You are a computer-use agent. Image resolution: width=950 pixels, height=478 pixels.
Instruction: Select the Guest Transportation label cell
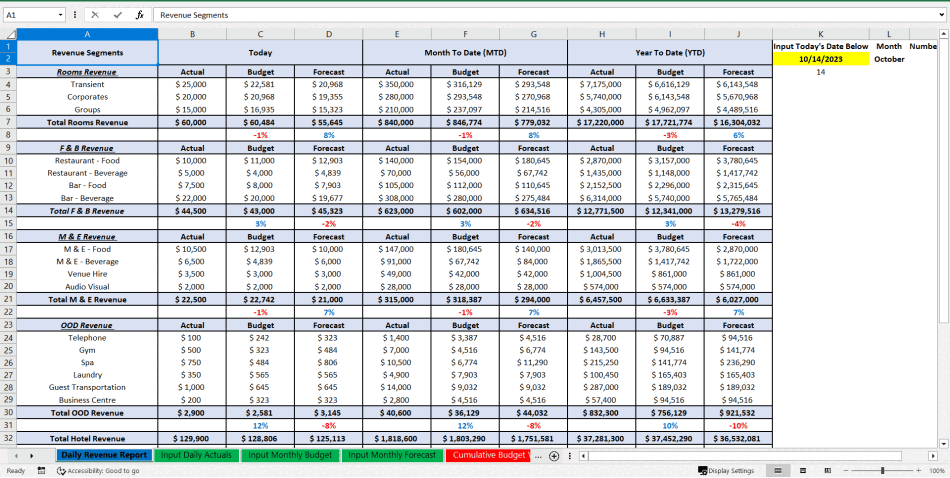click(87, 387)
